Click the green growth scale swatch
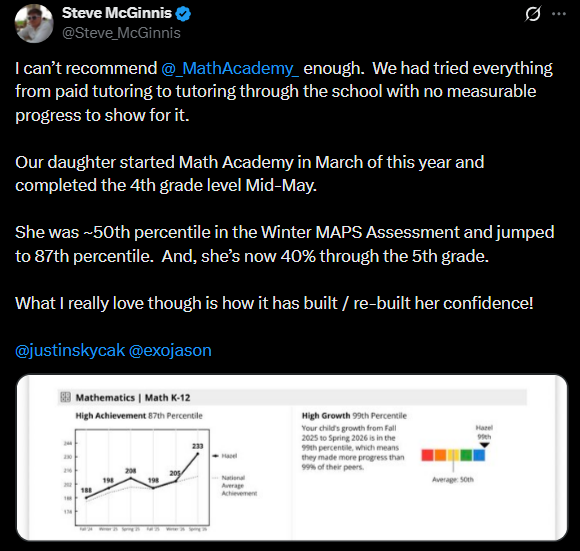This screenshot has height=551, width=580. click(x=466, y=455)
